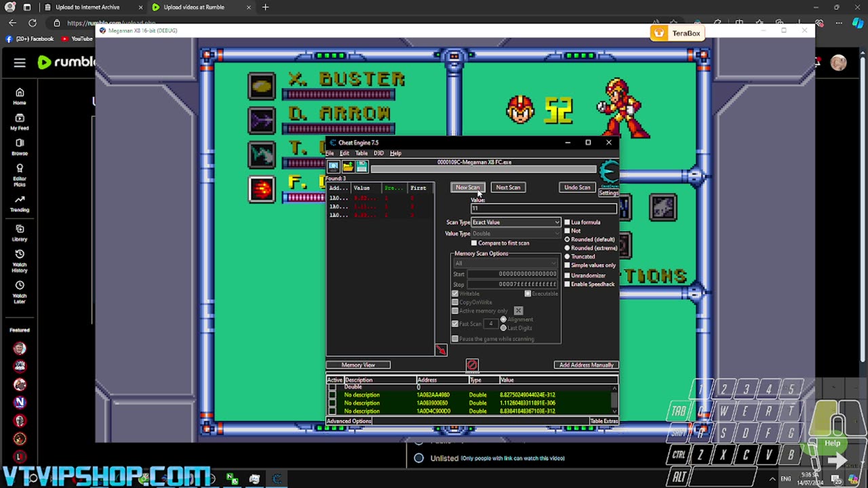Open Trending in Rumble sidebar
The height and width of the screenshot is (488, 868).
click(x=20, y=203)
